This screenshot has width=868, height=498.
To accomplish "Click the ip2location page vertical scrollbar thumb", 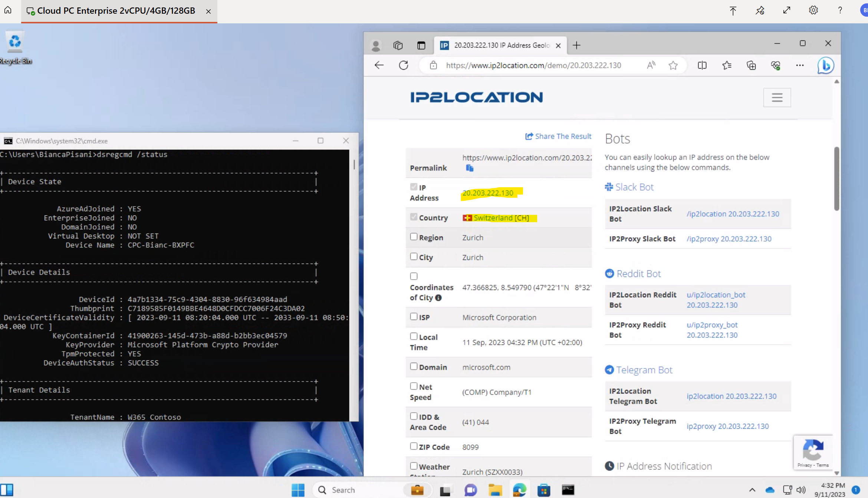I will [836, 178].
